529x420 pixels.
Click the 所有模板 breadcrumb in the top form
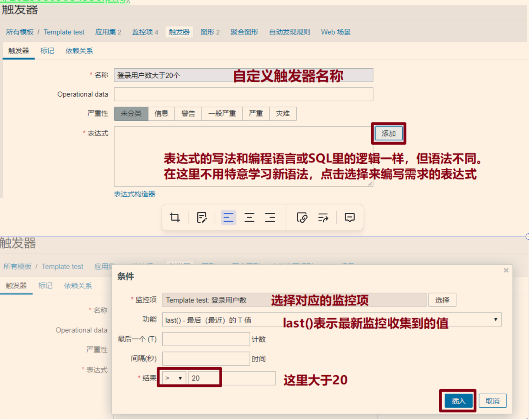click(x=20, y=32)
